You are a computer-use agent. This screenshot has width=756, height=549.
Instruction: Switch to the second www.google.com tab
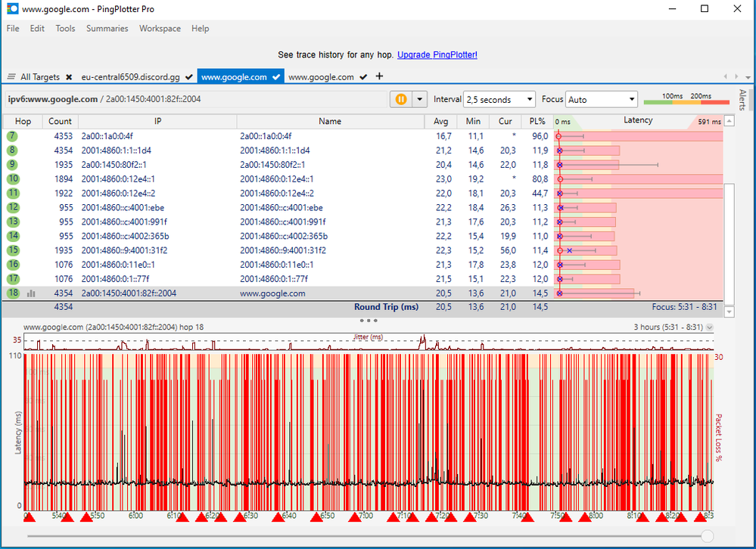click(321, 77)
